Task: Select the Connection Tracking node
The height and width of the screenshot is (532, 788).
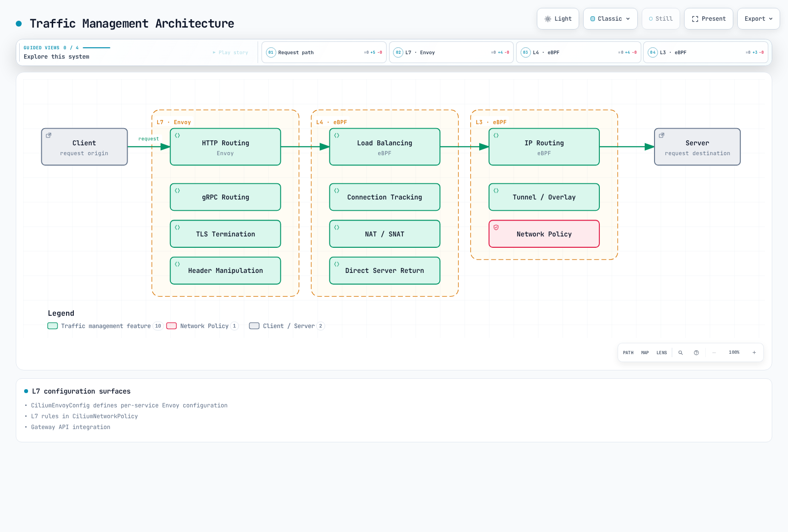Action: tap(385, 197)
